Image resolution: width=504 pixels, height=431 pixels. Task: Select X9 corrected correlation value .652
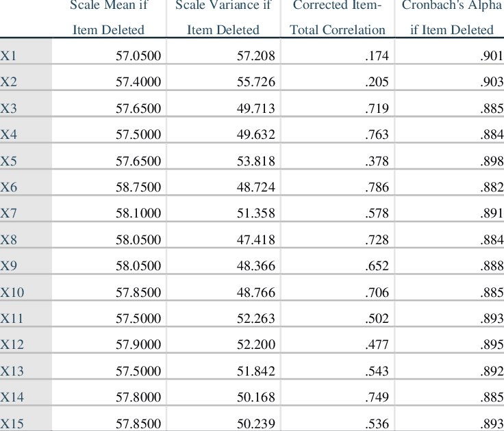pos(377,266)
